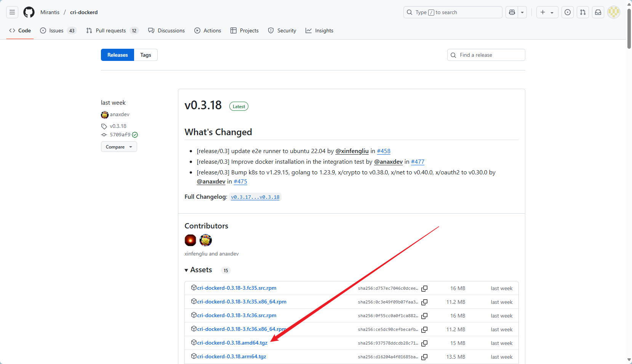The image size is (632, 364).
Task: Open the Compare dropdown
Action: click(x=119, y=147)
